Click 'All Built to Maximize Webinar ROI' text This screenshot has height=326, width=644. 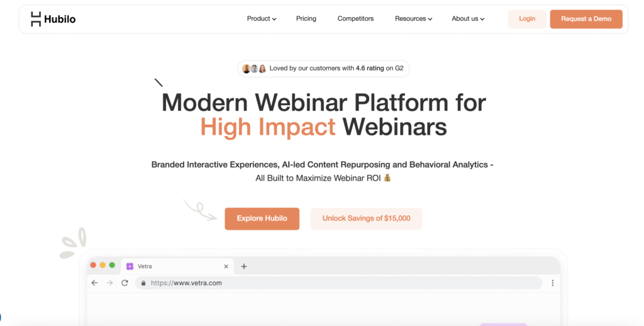pyautogui.click(x=318, y=178)
